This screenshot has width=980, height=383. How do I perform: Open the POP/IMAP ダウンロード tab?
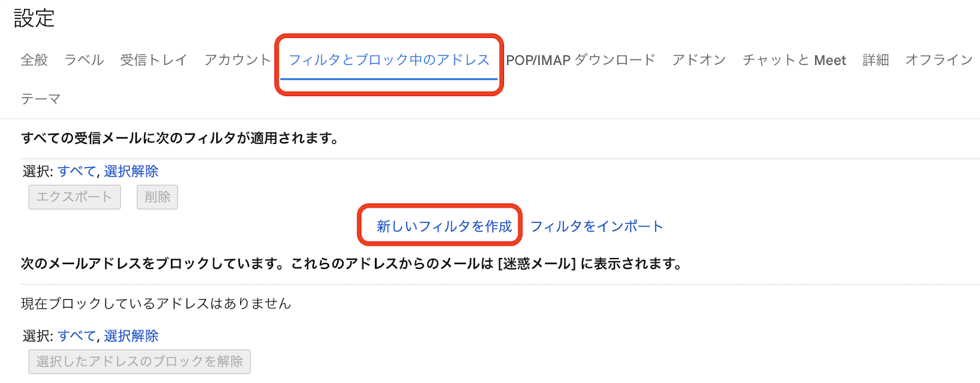click(581, 60)
